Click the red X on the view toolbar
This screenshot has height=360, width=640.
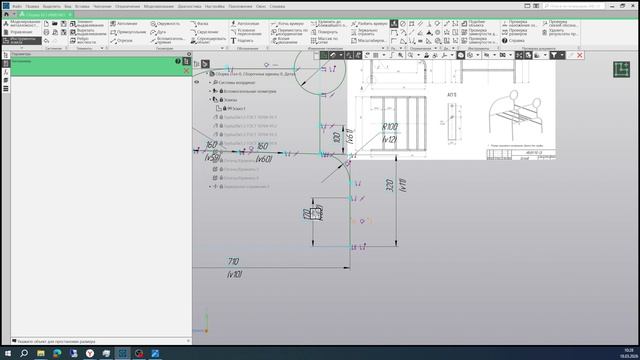coord(580,55)
